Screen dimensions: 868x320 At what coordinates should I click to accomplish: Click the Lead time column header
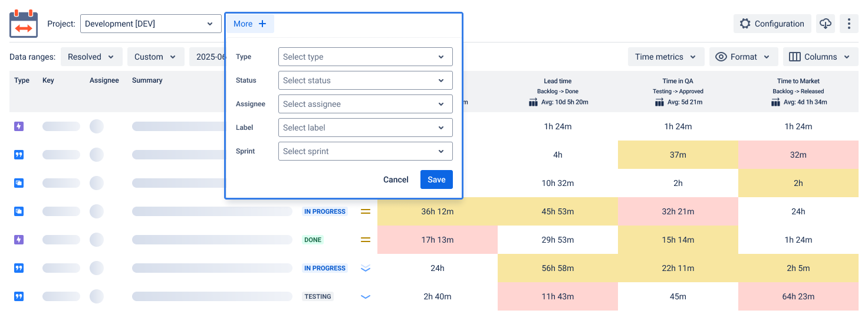tap(558, 81)
